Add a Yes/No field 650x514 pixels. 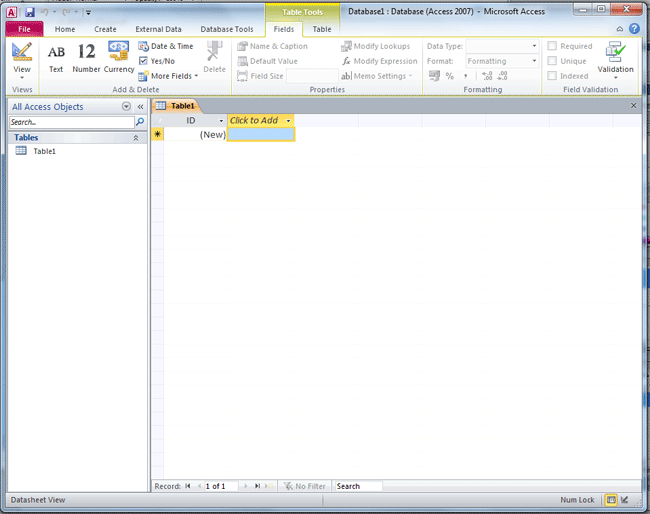(x=157, y=61)
